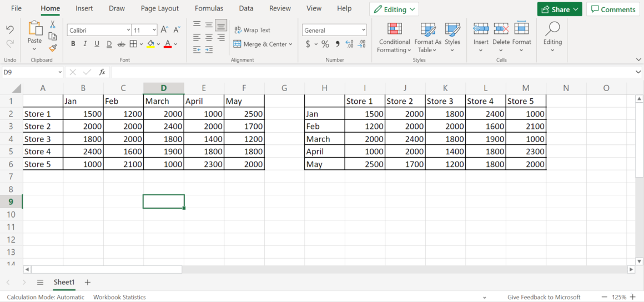This screenshot has height=302, width=644.
Task: Apply the Comma style format
Action: (x=338, y=44)
